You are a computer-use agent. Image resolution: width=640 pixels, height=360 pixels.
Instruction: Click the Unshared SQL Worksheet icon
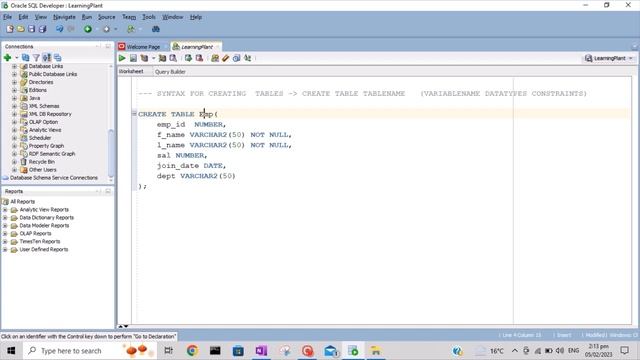pyautogui.click(x=215, y=58)
